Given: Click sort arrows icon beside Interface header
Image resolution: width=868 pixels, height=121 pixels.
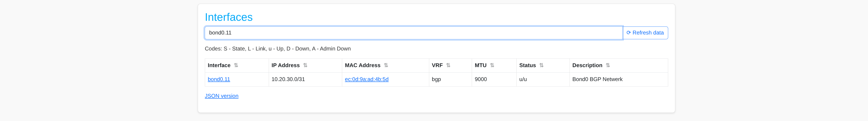Looking at the screenshot, I should point(236,65).
